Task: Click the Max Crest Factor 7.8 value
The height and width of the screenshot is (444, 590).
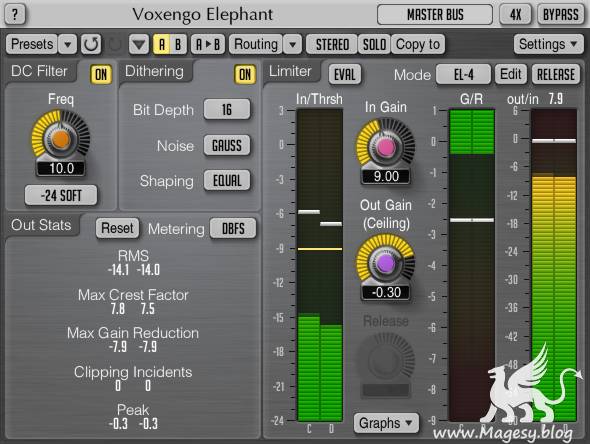Action: [x=118, y=309]
